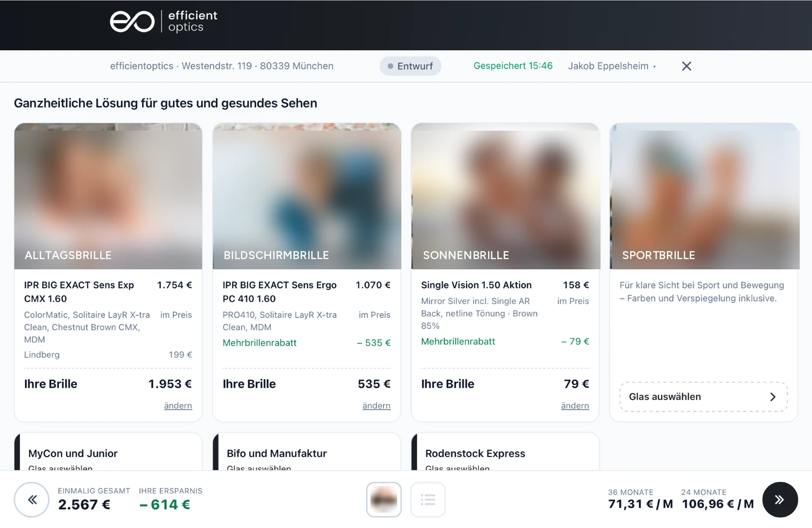Open the Jakob Eppelsheim user dropdown

pos(612,66)
